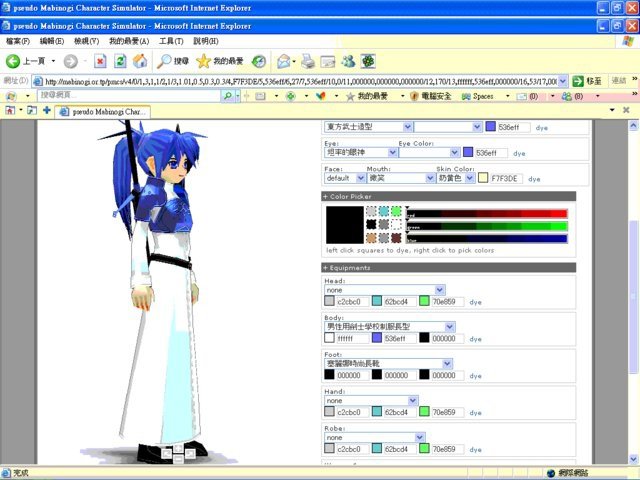Viewport: 640px width, 480px height.
Task: Click the contacts (8) icon in Live toolbar
Action: pyautogui.click(x=572, y=96)
